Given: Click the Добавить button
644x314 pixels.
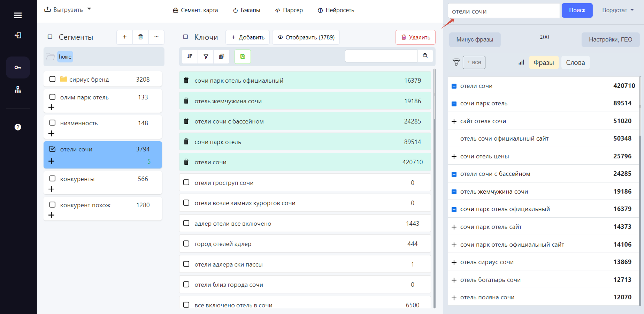Looking at the screenshot, I should pos(248,37).
